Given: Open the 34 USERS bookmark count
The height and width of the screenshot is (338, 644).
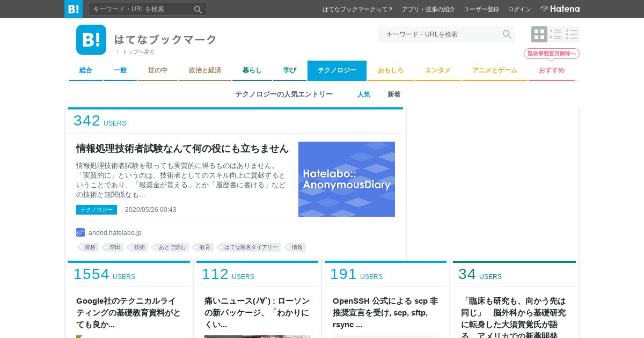Looking at the screenshot, I should [x=480, y=275].
